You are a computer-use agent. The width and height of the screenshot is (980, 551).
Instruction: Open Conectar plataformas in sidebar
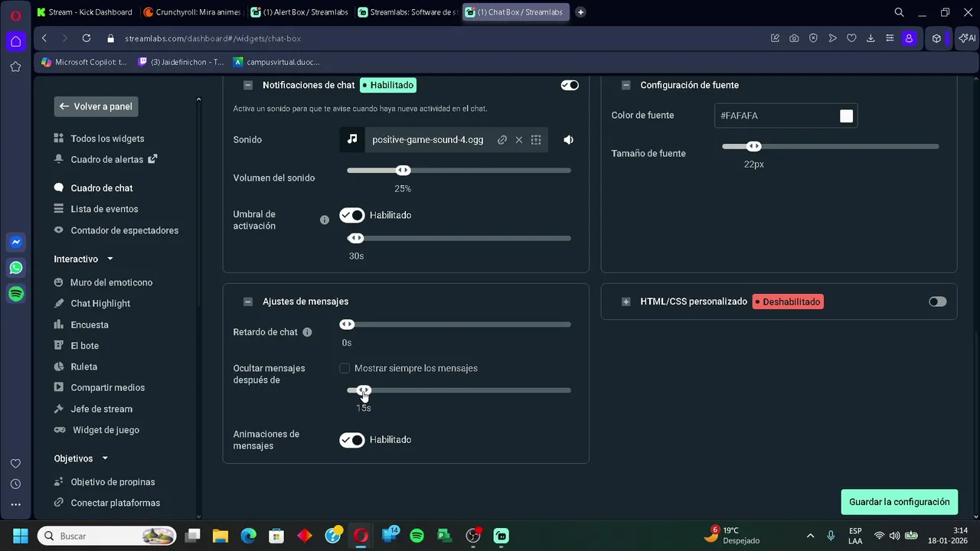(x=115, y=503)
